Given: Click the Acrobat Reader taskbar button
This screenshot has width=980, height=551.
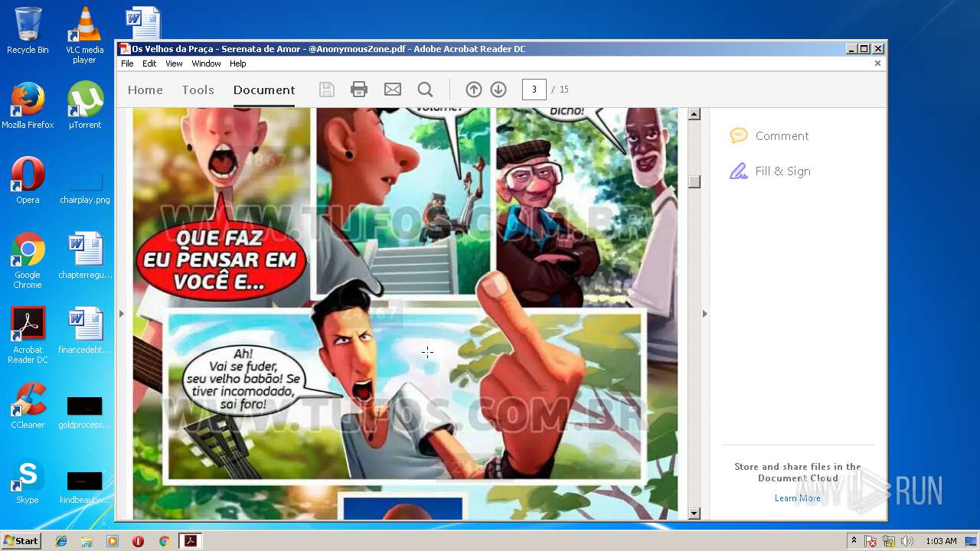Looking at the screenshot, I should click(x=190, y=541).
